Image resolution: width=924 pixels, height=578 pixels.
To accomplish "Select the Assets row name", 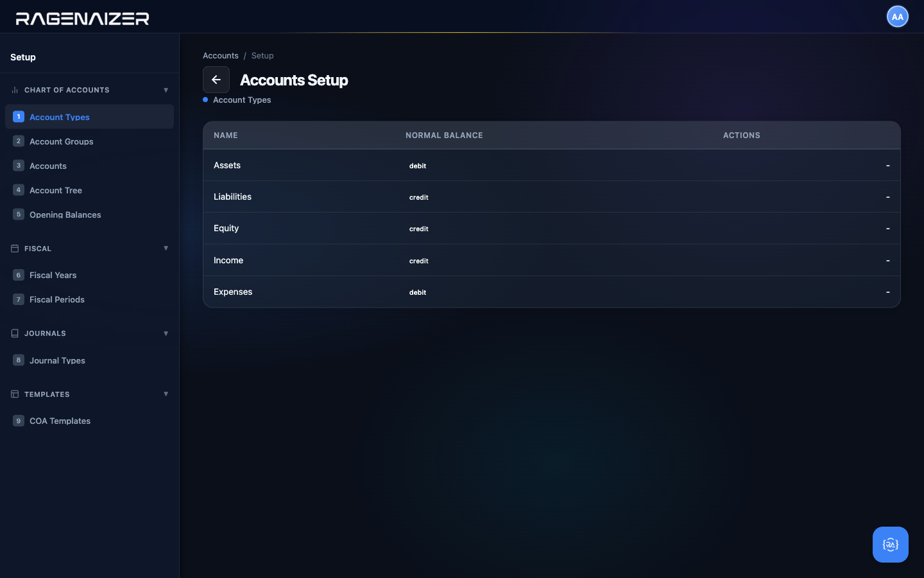I will pos(227,165).
